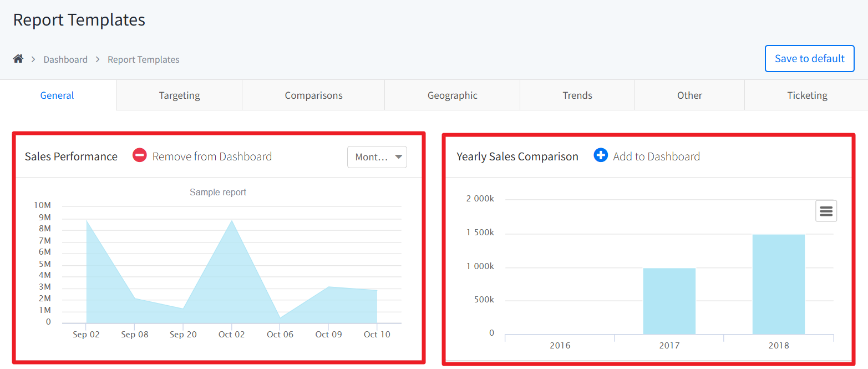868x369 pixels.
Task: Click Add to Dashboard text
Action: 656,156
